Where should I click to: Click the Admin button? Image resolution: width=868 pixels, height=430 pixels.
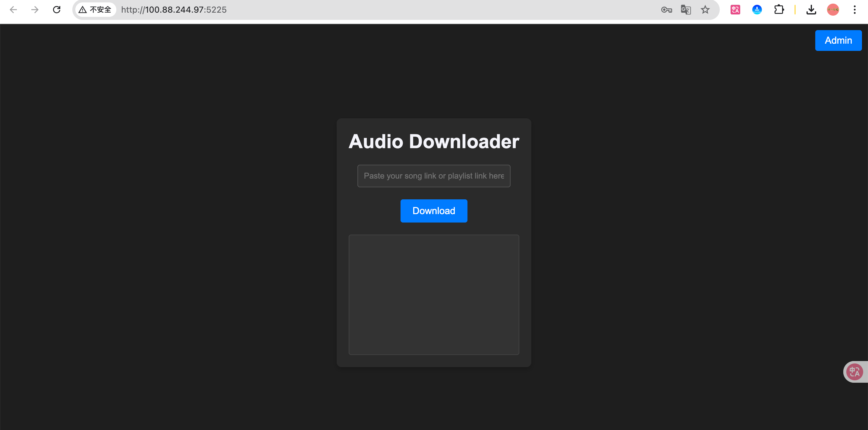coord(838,40)
